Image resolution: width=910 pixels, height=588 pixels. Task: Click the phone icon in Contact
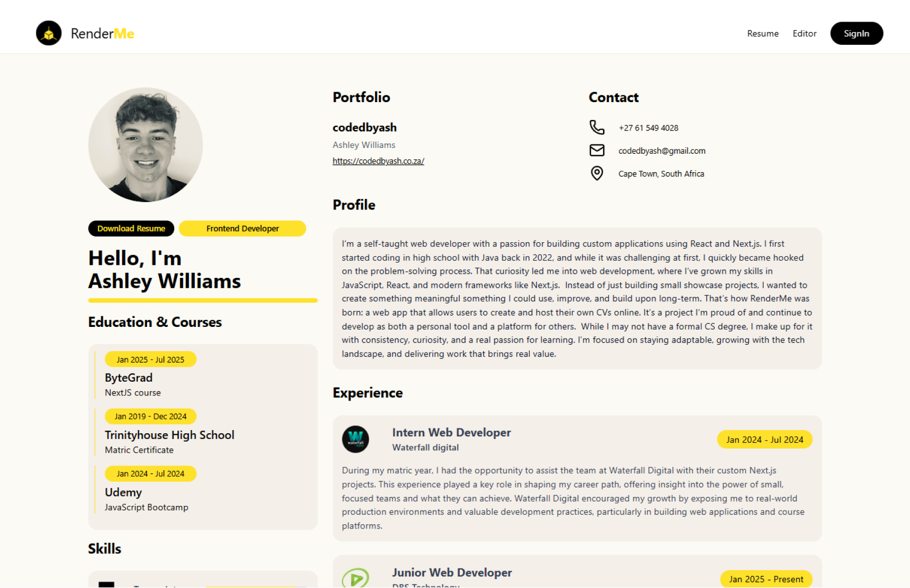(597, 127)
